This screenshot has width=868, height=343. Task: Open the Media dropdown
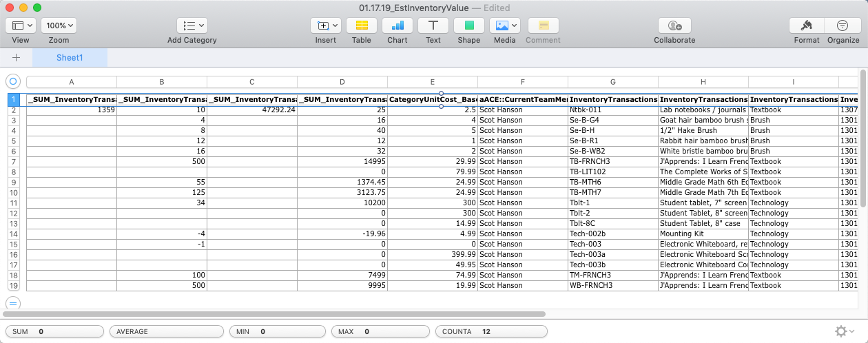click(x=505, y=25)
